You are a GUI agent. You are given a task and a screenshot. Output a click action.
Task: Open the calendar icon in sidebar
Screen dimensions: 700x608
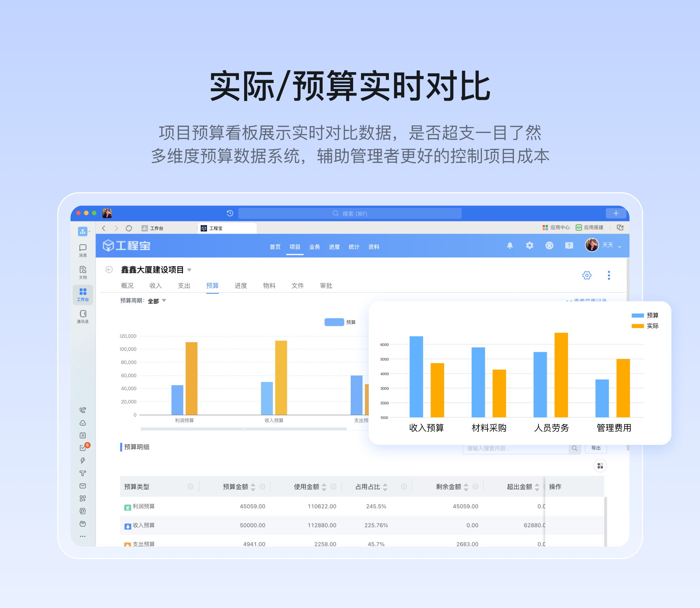pos(83,435)
